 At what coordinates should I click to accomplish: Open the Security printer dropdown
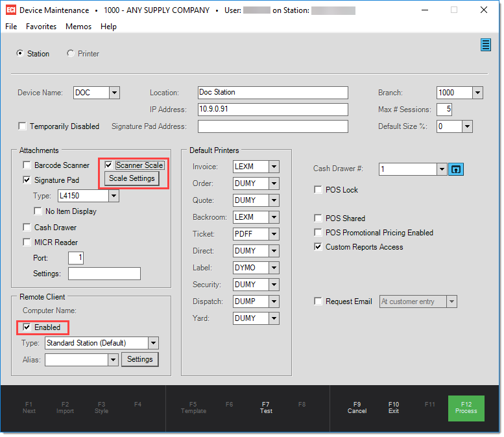click(x=275, y=286)
